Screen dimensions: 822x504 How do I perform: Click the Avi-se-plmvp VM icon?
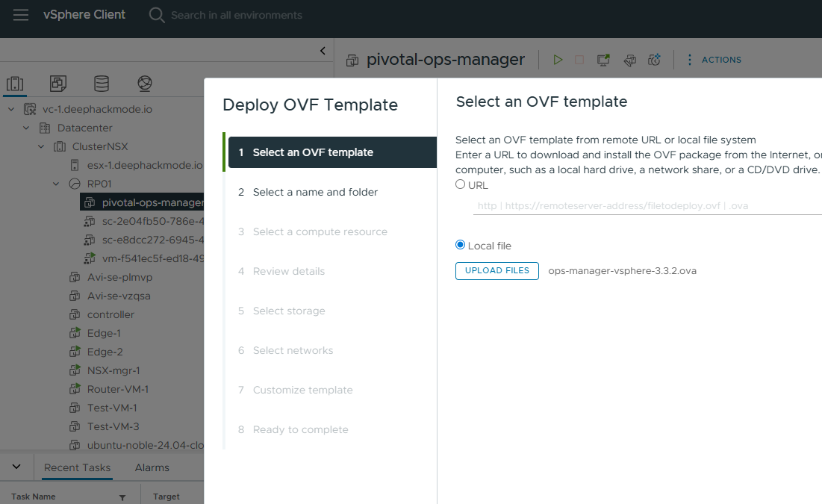(75, 277)
